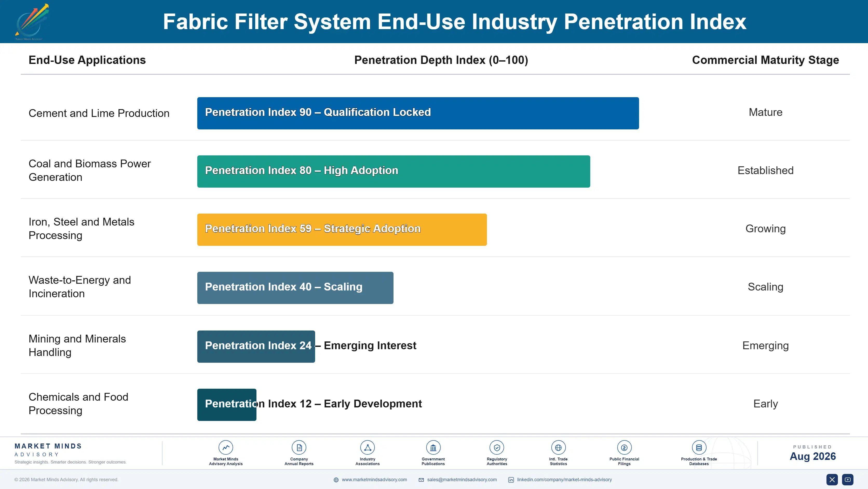The width and height of the screenshot is (868, 489).
Task: Click the globe icon beside website address
Action: [336, 480]
